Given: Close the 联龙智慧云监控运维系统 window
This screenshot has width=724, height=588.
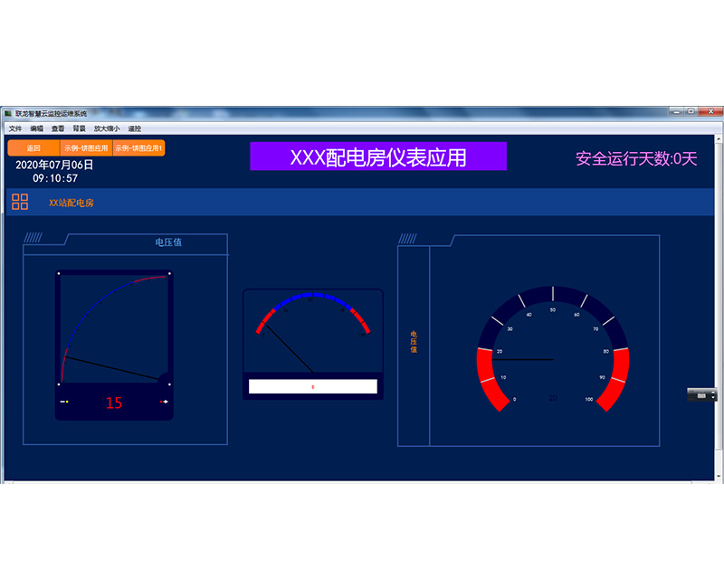Looking at the screenshot, I should (x=710, y=111).
